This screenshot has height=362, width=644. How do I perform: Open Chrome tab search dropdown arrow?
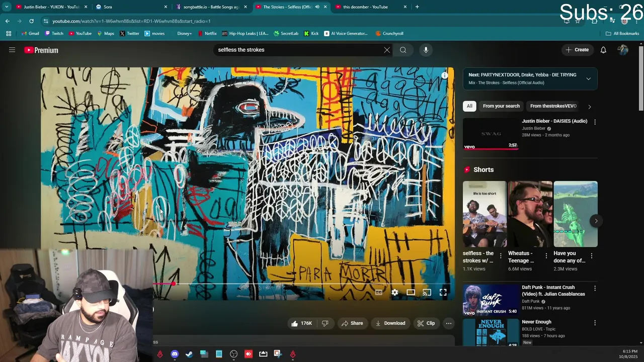point(7,7)
